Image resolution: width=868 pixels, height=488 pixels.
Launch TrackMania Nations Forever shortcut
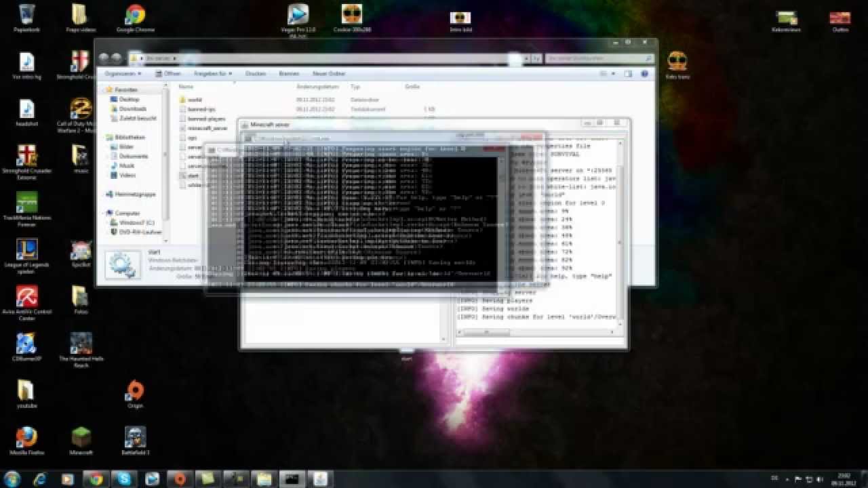pyautogui.click(x=26, y=209)
